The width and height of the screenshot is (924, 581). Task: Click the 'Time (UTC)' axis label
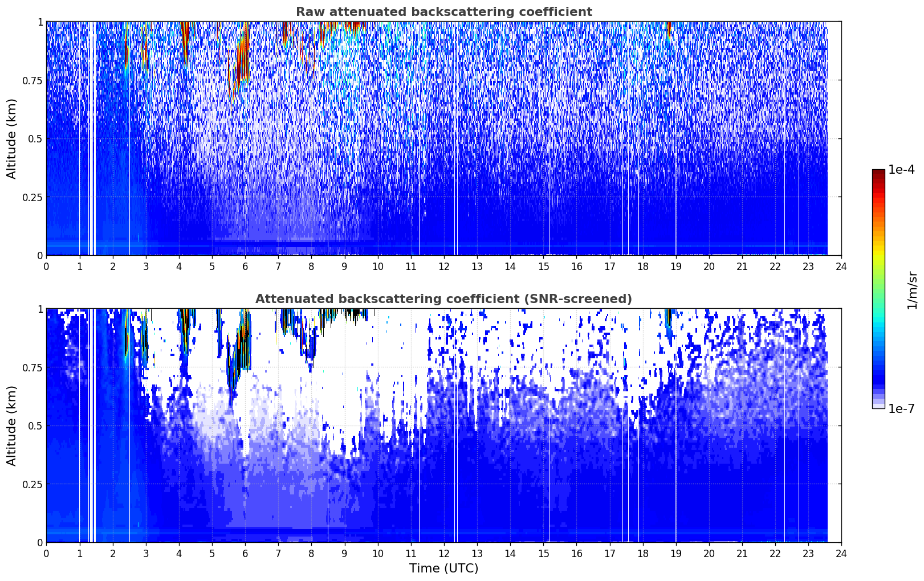(443, 568)
